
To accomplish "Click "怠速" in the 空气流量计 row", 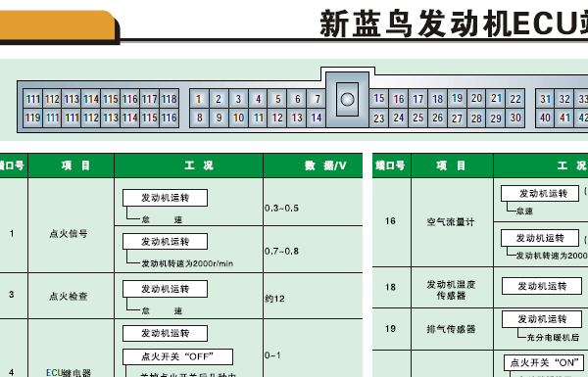I will tap(524, 211).
